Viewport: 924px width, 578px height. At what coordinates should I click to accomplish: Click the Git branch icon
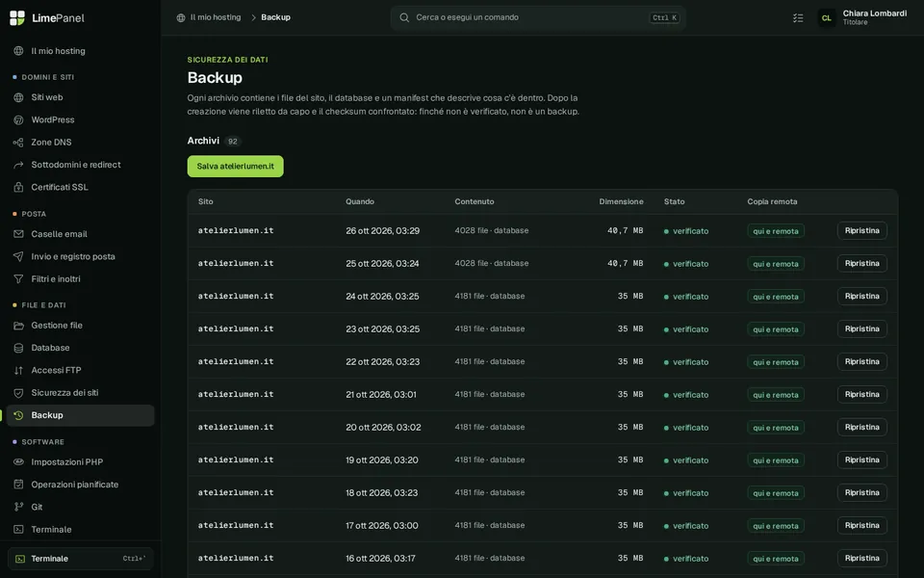[19, 507]
